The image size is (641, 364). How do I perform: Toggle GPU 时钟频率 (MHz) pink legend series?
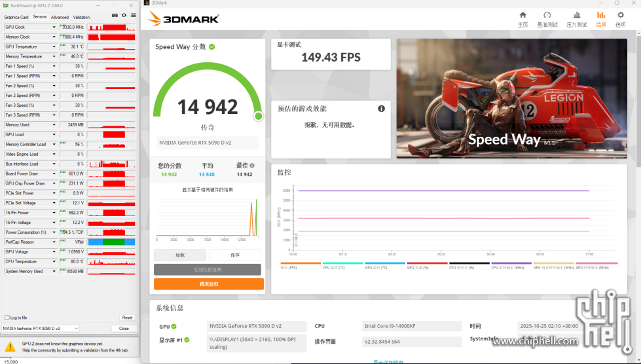point(596,266)
